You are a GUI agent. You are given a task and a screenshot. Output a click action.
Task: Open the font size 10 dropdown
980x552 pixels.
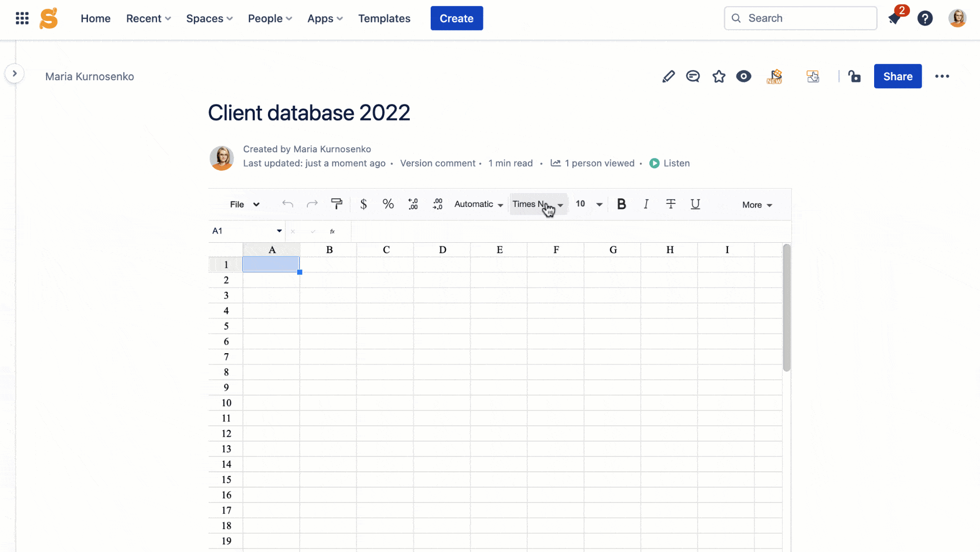click(589, 204)
